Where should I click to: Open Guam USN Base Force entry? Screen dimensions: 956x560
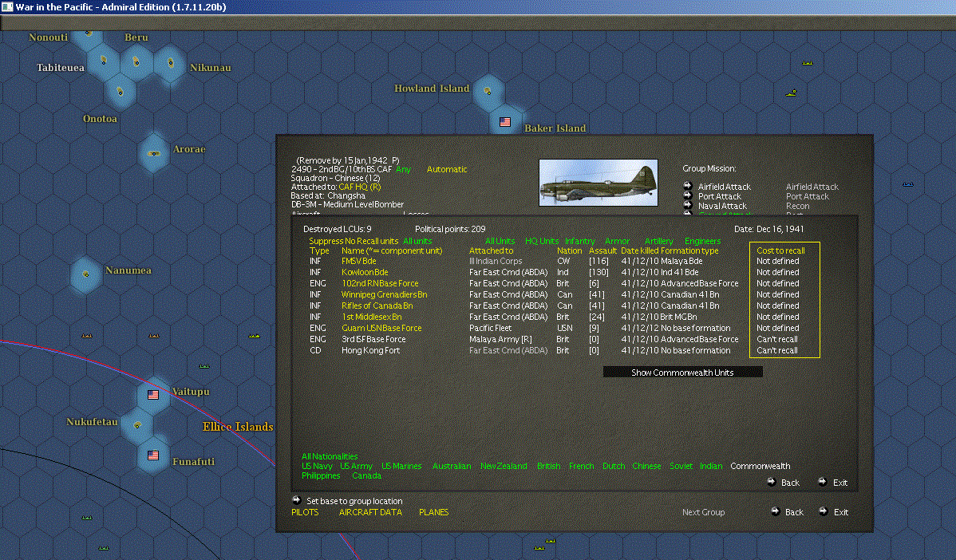coord(381,328)
